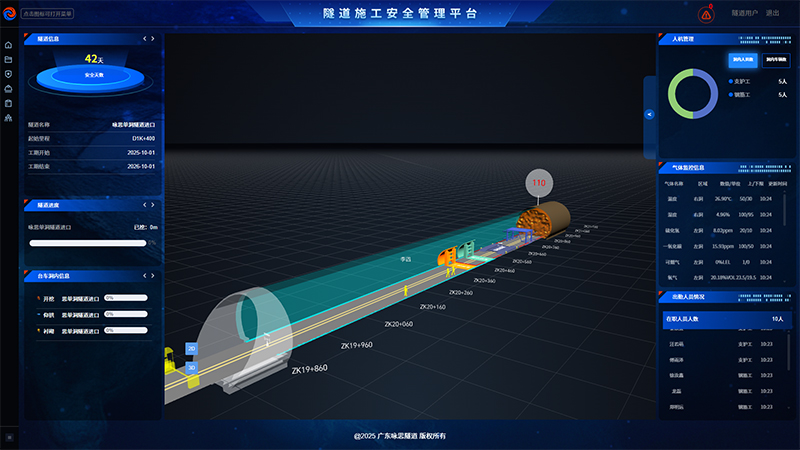Open the folder icon in left sidebar
The height and width of the screenshot is (450, 800).
point(8,59)
